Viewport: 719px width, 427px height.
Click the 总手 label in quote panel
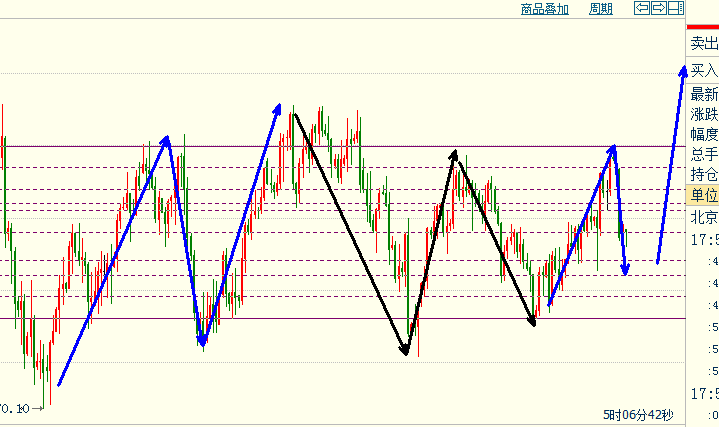click(704, 154)
